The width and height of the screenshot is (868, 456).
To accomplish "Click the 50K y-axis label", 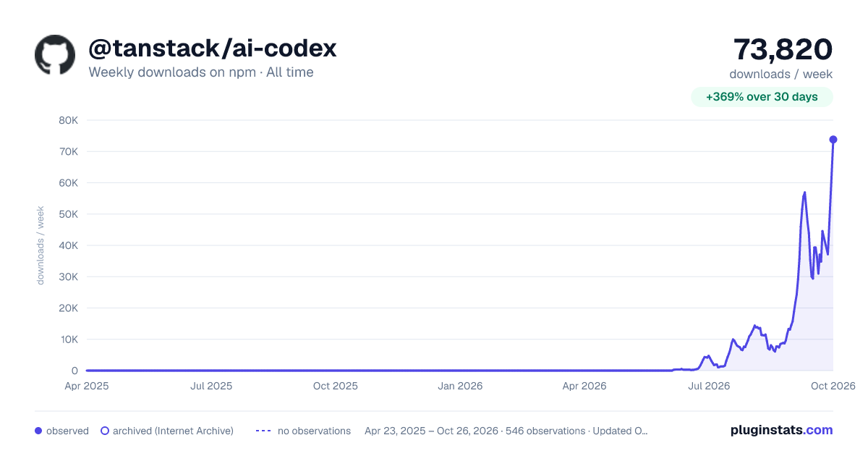I will pos(68,214).
